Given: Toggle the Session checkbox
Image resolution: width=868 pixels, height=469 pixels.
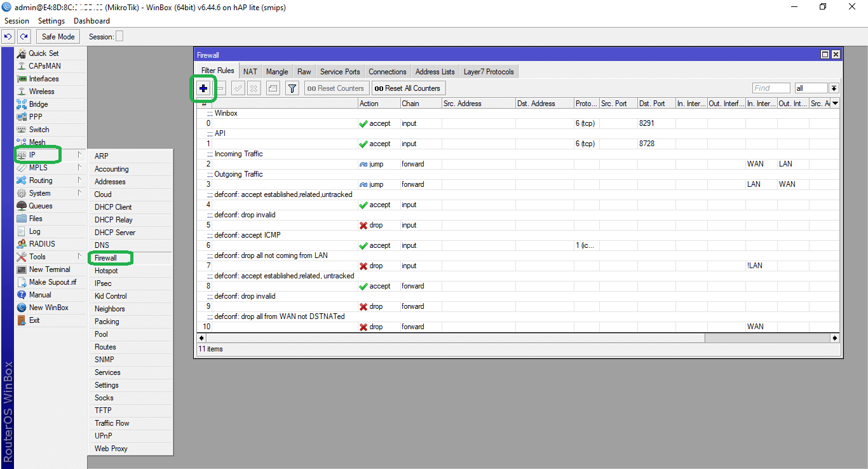Looking at the screenshot, I should 119,37.
